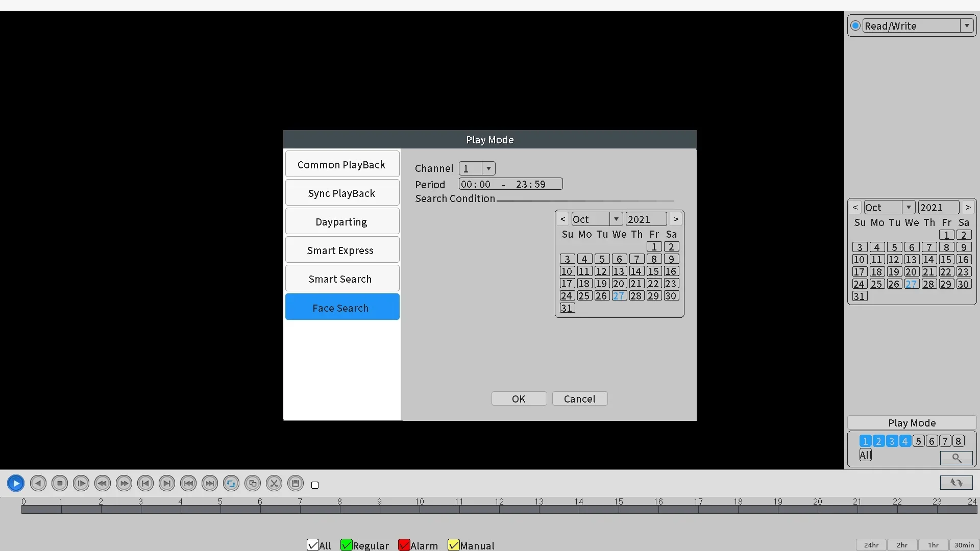The image size is (980, 551).
Task: Click the save backup disk icon
Action: pyautogui.click(x=296, y=483)
